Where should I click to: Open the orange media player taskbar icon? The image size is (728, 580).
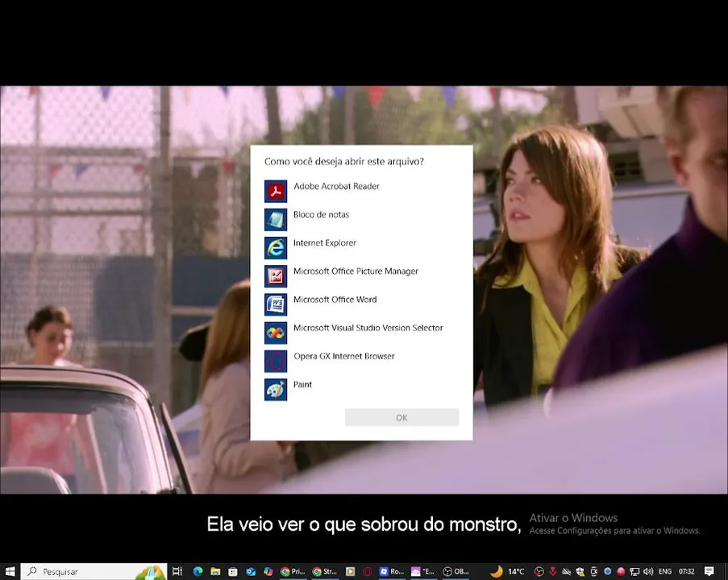[x=351, y=571]
